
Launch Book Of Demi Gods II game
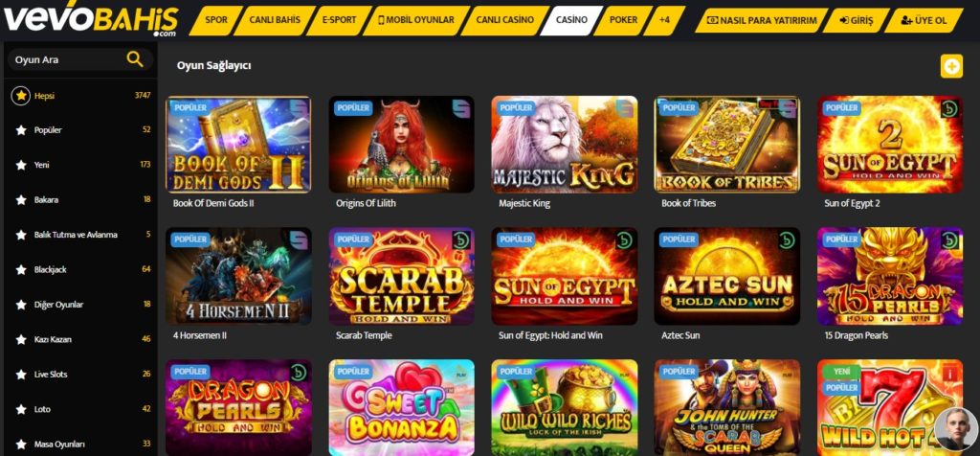click(x=238, y=145)
